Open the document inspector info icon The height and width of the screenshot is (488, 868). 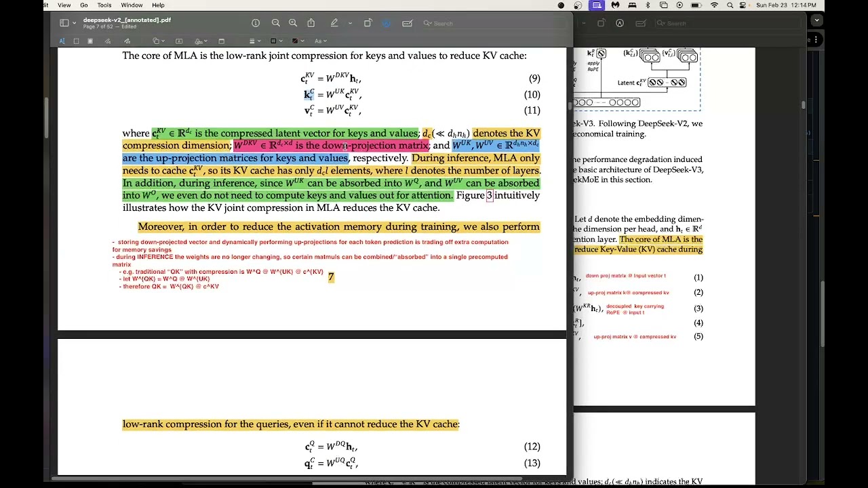click(256, 23)
